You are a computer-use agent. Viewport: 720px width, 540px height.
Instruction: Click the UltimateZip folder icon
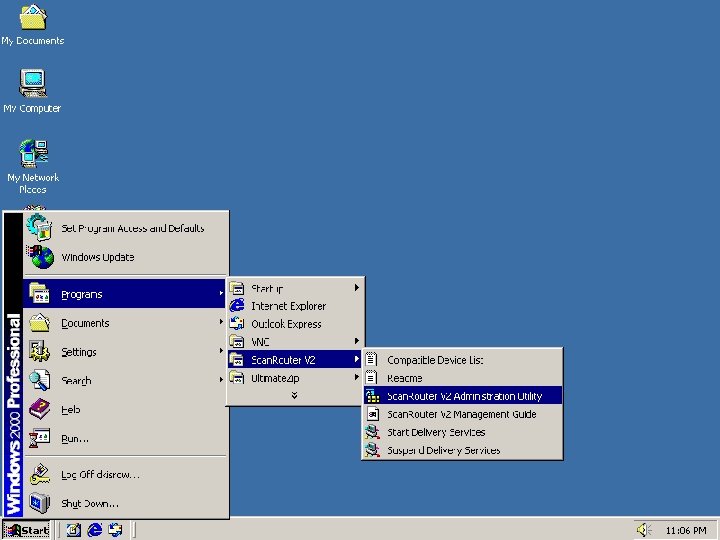[x=237, y=378]
